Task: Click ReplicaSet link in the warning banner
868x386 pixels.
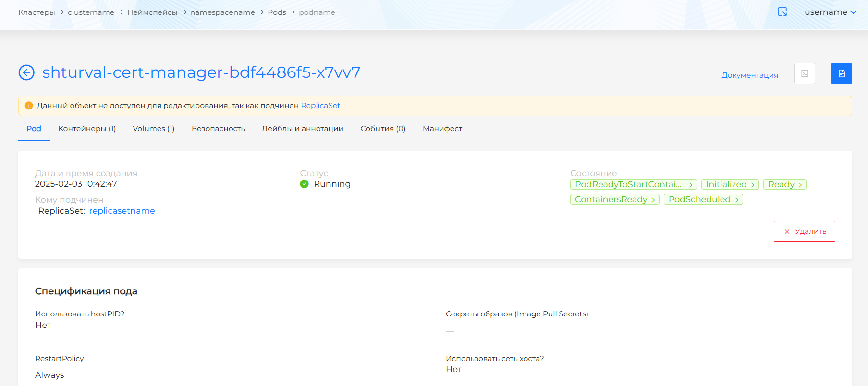Action: tap(320, 106)
